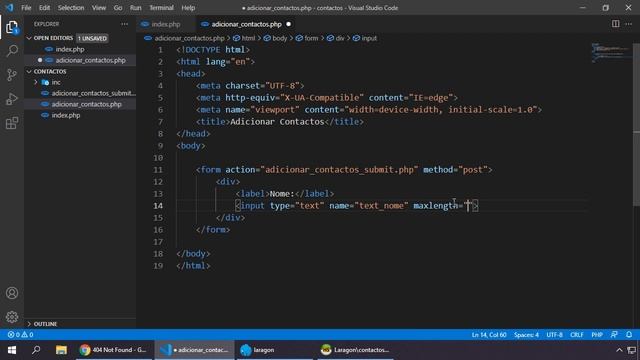Image resolution: width=640 pixels, height=360 pixels.
Task: Click the feedback icon in status bar
Action: coord(614,335)
